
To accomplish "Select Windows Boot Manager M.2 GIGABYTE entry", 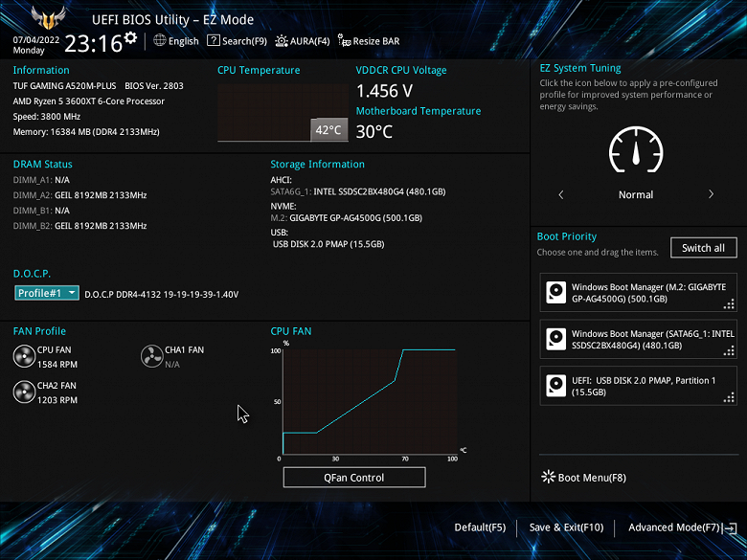I will tap(638, 292).
